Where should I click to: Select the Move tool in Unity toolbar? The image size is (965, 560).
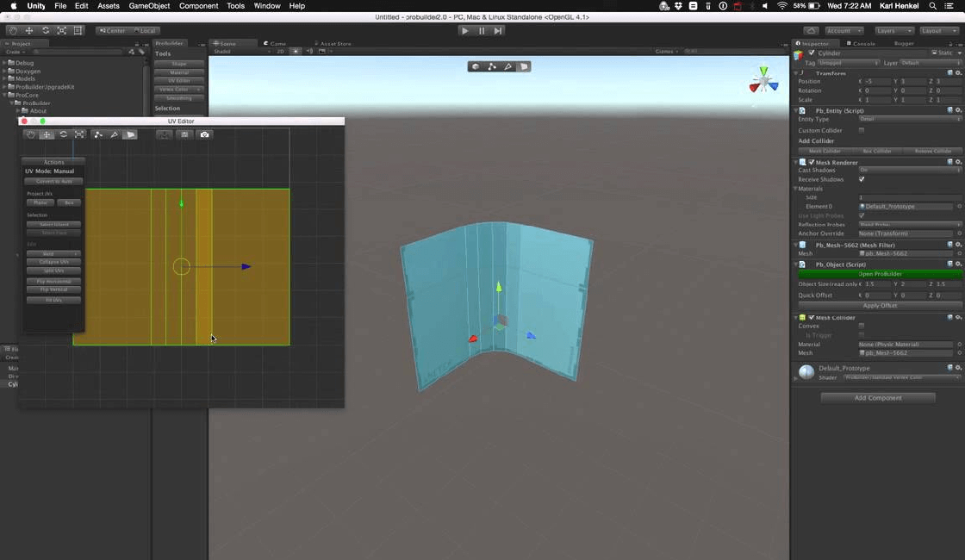[29, 30]
